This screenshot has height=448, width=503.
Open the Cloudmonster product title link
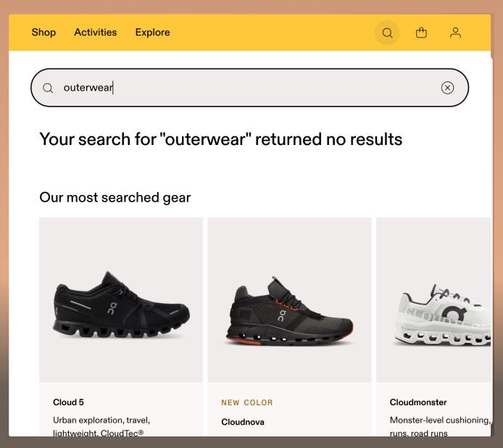[x=418, y=402]
